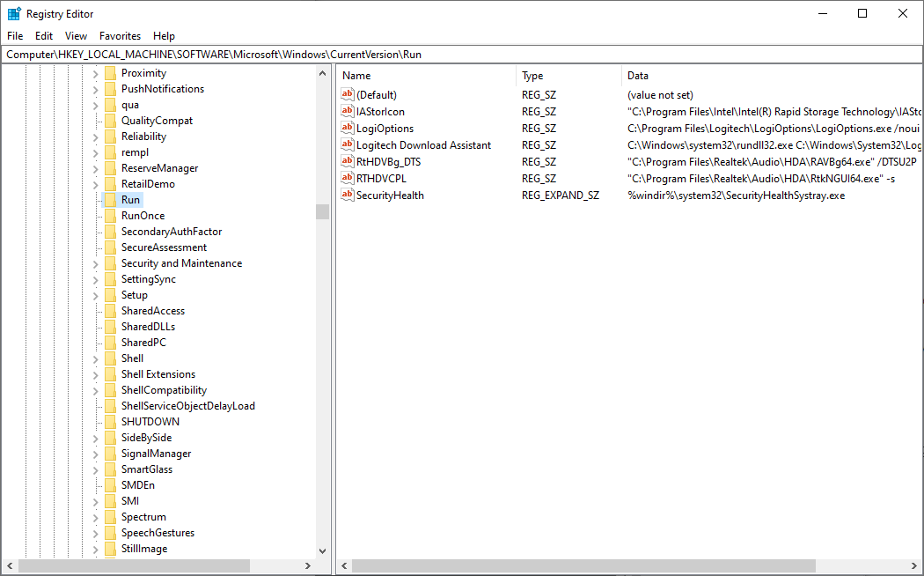The image size is (924, 576).
Task: Maximize the Registry Editor window
Action: pyautogui.click(x=862, y=13)
